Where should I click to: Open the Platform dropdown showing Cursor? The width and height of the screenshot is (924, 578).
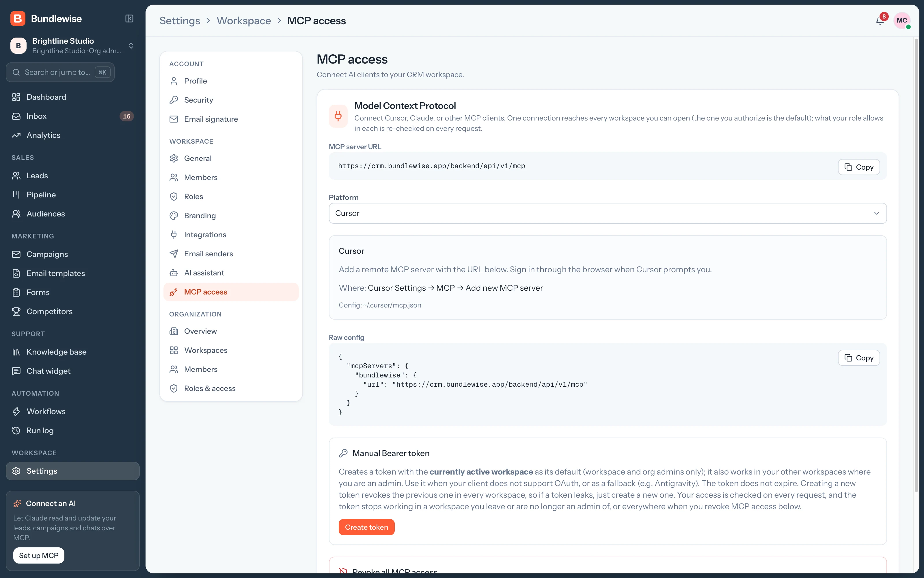pyautogui.click(x=608, y=213)
